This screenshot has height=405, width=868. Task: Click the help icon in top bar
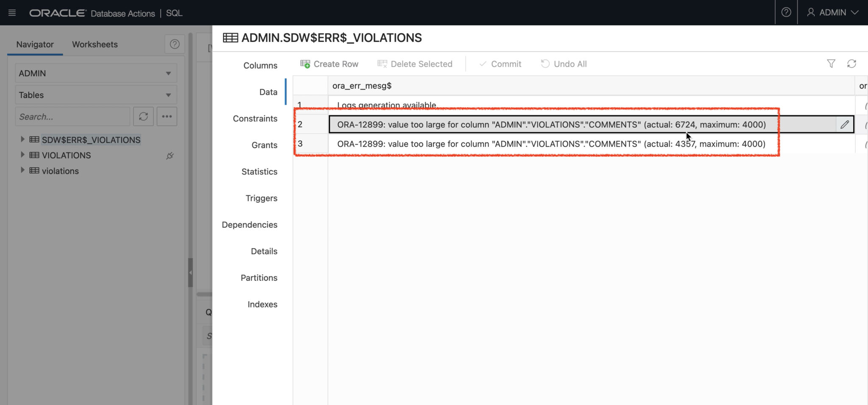(786, 12)
